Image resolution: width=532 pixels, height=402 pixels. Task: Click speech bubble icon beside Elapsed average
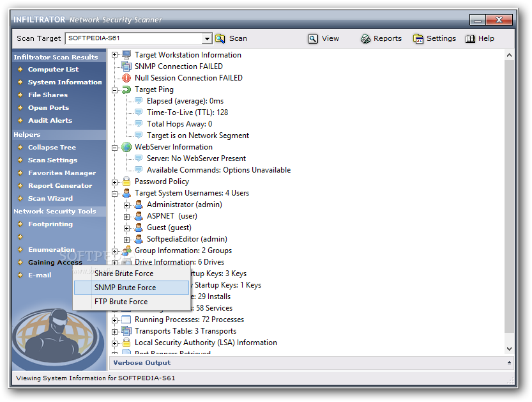(x=139, y=100)
